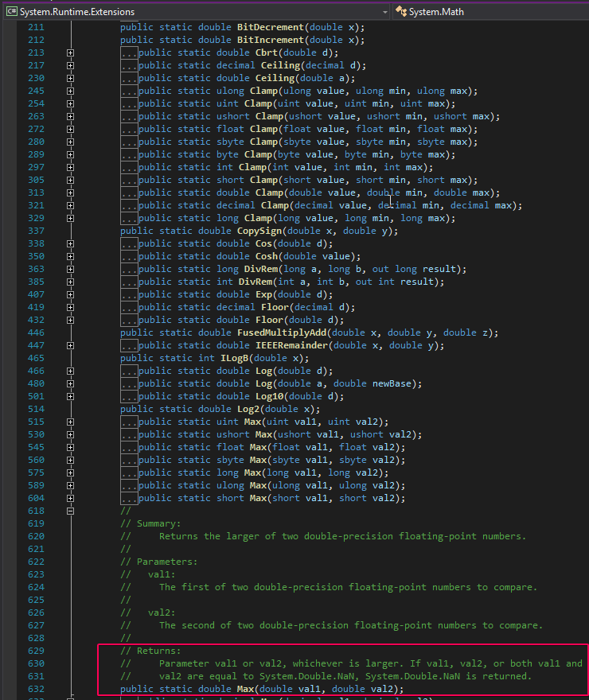Screen dimensions: 589x700
Task: Open the System.Runtime.Extensions project dropdown
Action: coord(197,12)
